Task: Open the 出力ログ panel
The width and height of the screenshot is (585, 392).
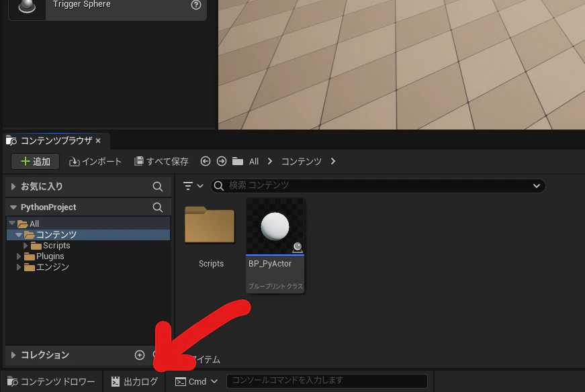Action: 134,381
